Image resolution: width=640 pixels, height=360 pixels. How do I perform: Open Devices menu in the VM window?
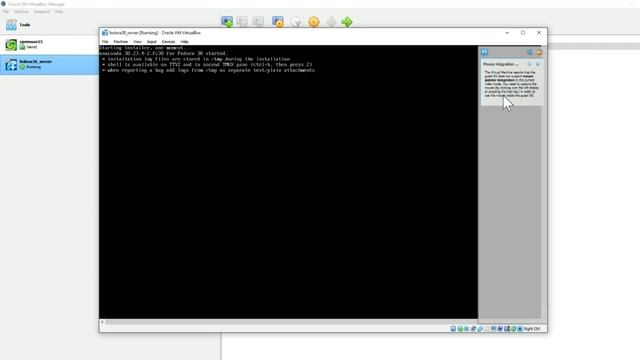coord(168,42)
